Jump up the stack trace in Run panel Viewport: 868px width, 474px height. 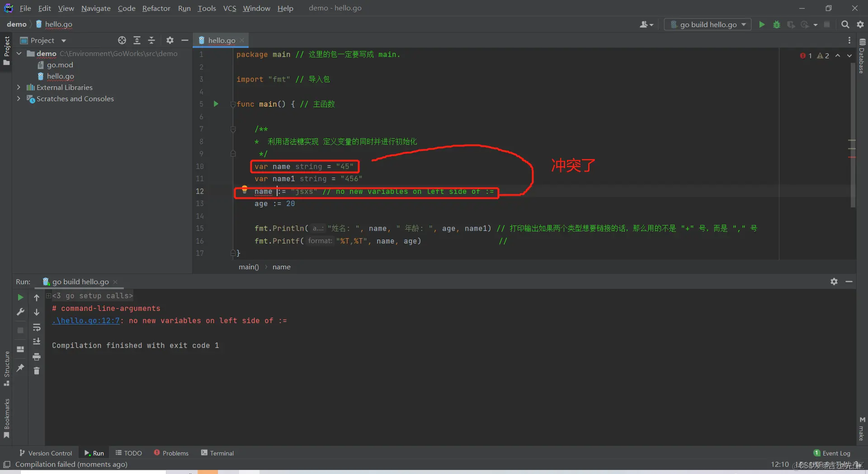37,297
